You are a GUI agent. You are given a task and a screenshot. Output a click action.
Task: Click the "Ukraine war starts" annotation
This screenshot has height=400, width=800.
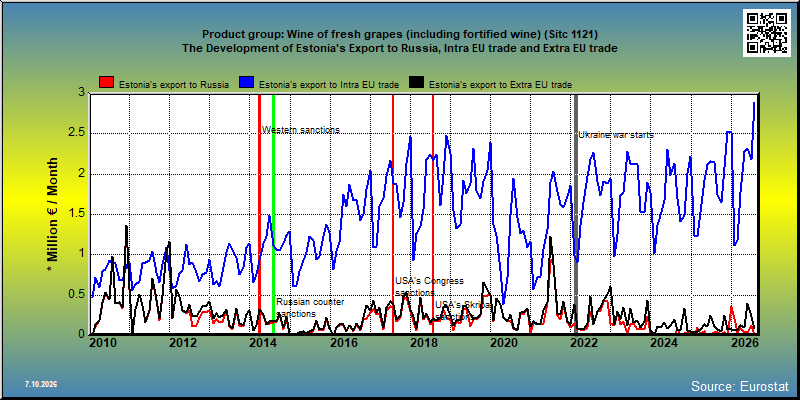tap(616, 135)
